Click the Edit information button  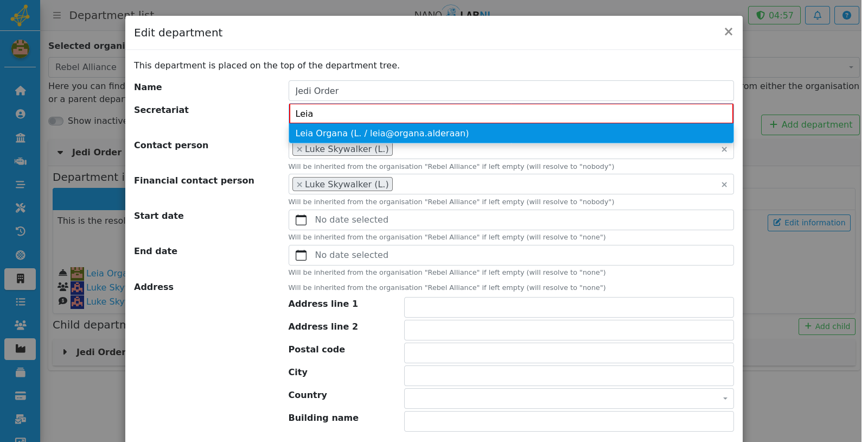(x=809, y=223)
